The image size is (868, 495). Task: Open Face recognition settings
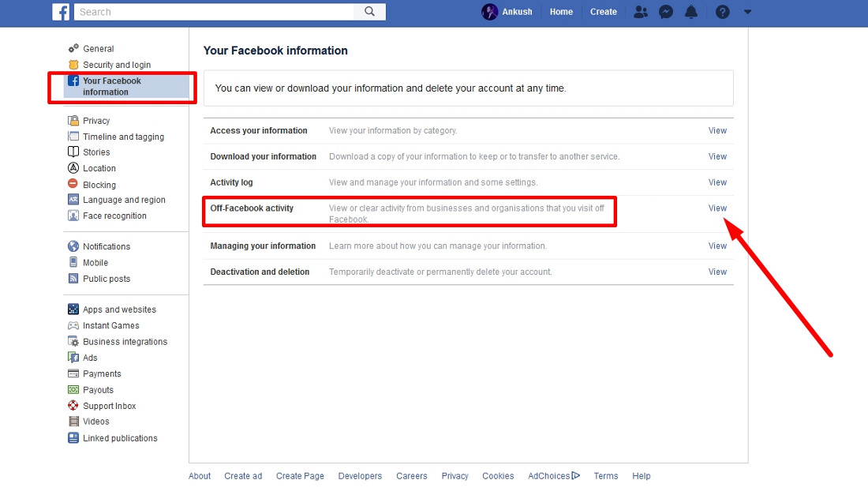[x=114, y=216]
